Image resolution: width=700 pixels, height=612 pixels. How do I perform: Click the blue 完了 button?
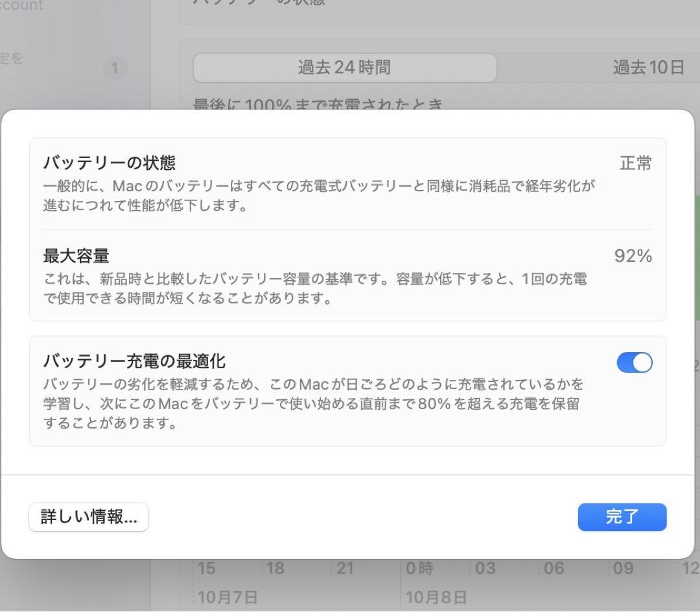point(622,517)
